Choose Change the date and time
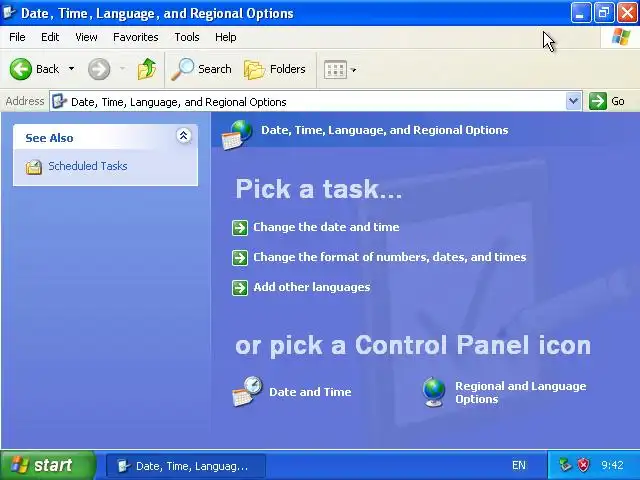The image size is (640, 480). (326, 227)
